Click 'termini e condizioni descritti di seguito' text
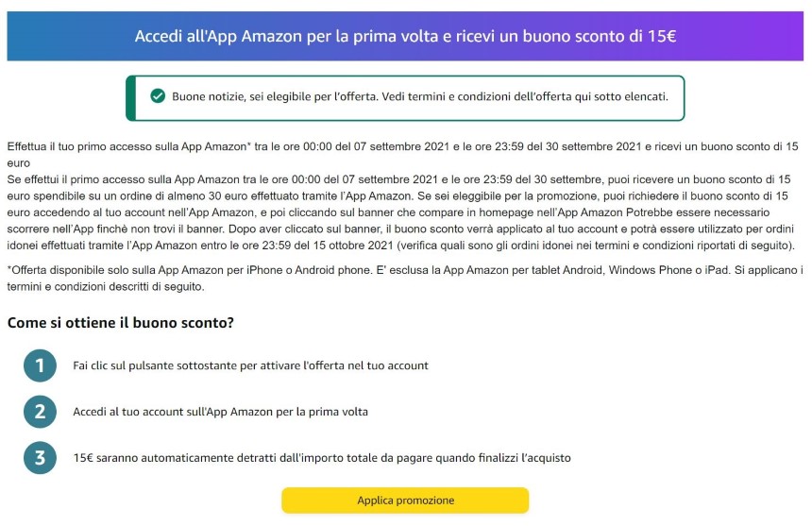The image size is (812, 526). pyautogui.click(x=106, y=286)
